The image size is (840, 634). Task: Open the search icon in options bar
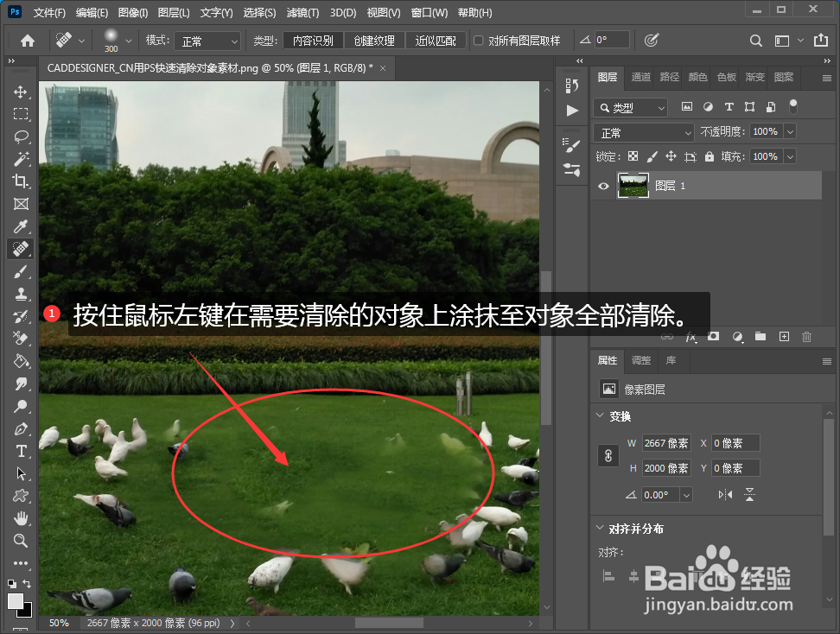pos(756,41)
